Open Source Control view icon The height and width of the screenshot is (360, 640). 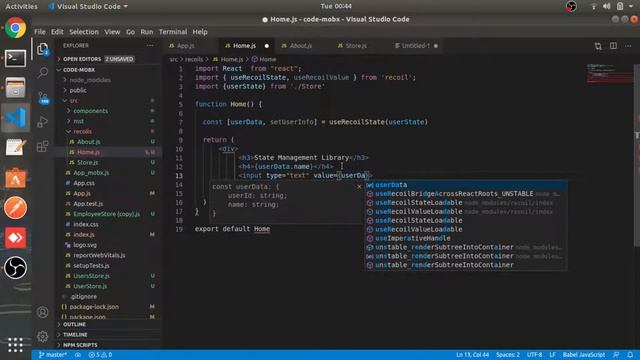[43, 97]
